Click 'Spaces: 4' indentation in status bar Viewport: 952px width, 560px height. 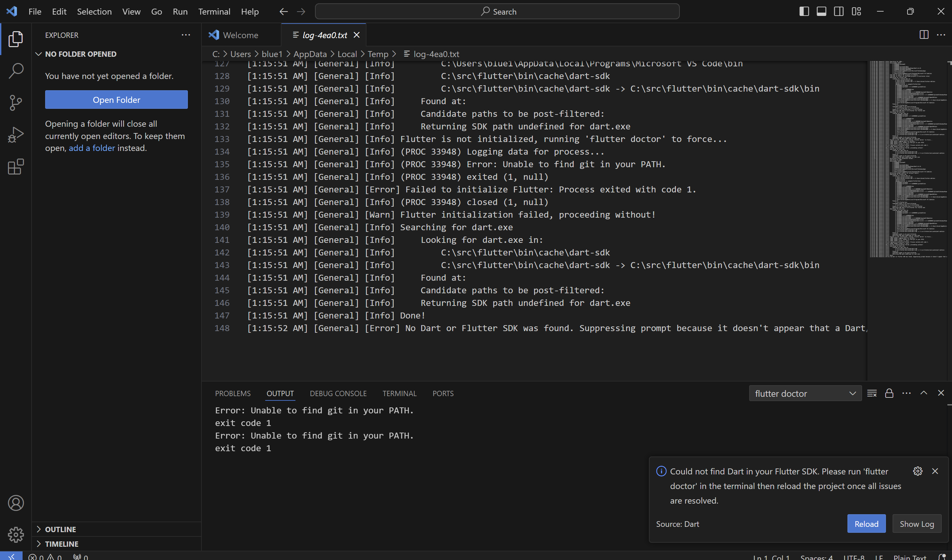[x=816, y=557]
